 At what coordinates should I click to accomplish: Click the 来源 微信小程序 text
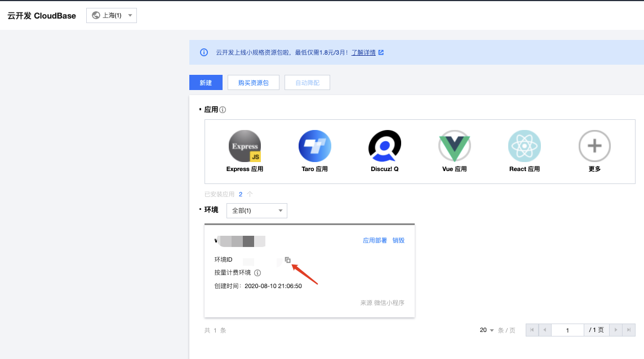(x=383, y=303)
